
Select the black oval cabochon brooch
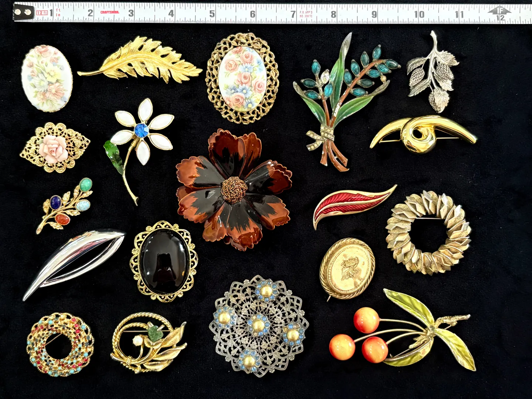pyautogui.click(x=164, y=260)
